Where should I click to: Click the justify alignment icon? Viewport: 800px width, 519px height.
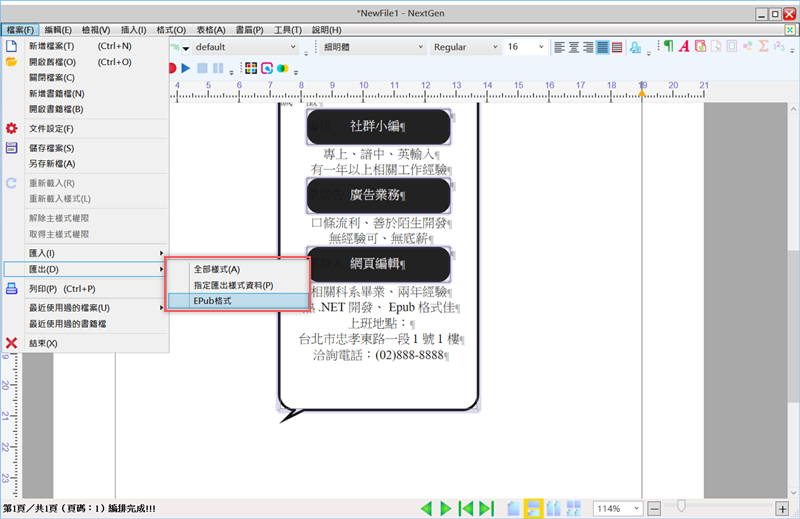coord(603,47)
